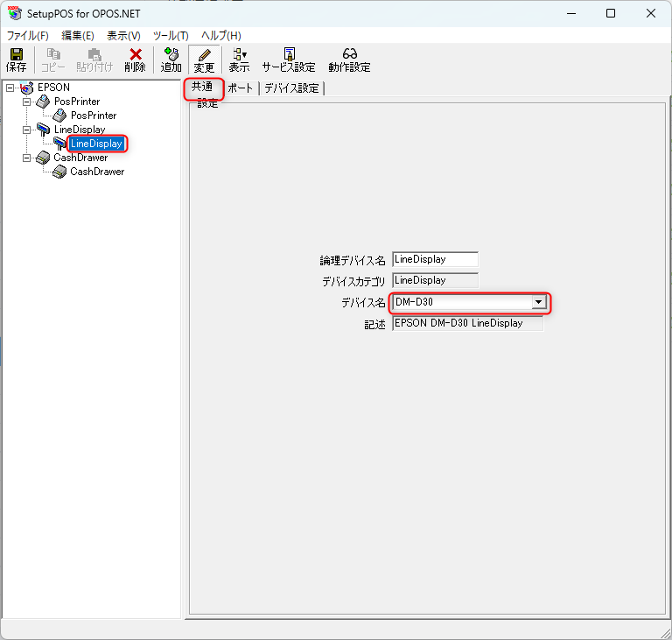This screenshot has width=672, height=640.
Task: Click the 論理デバイス名 input field
Action: pyautogui.click(x=435, y=259)
